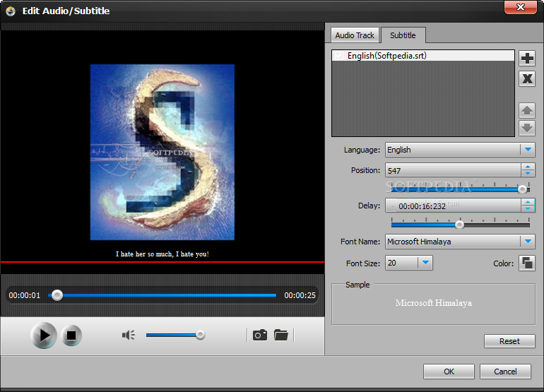This screenshot has height=392, width=544.
Task: Increase the Delay value
Action: pos(528,202)
